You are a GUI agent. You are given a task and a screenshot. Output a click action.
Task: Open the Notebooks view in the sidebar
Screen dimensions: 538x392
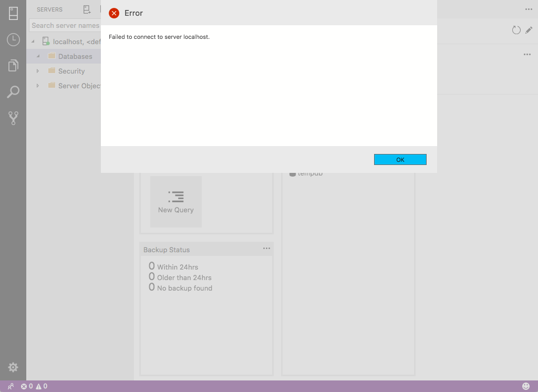point(13,66)
